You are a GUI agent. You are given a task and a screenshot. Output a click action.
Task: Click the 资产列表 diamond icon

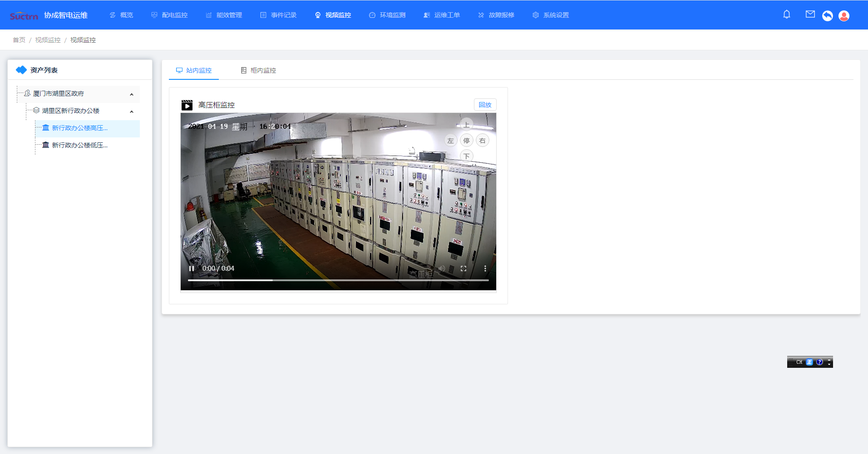point(21,70)
